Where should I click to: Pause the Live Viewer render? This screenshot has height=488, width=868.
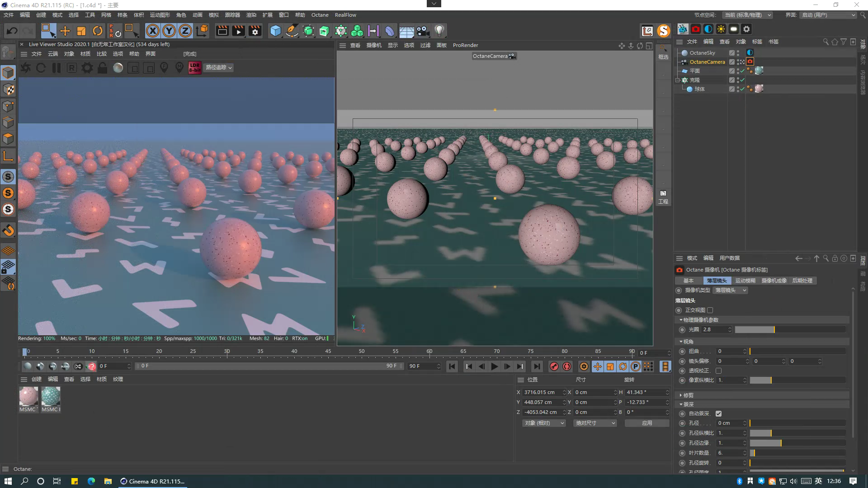click(57, 68)
